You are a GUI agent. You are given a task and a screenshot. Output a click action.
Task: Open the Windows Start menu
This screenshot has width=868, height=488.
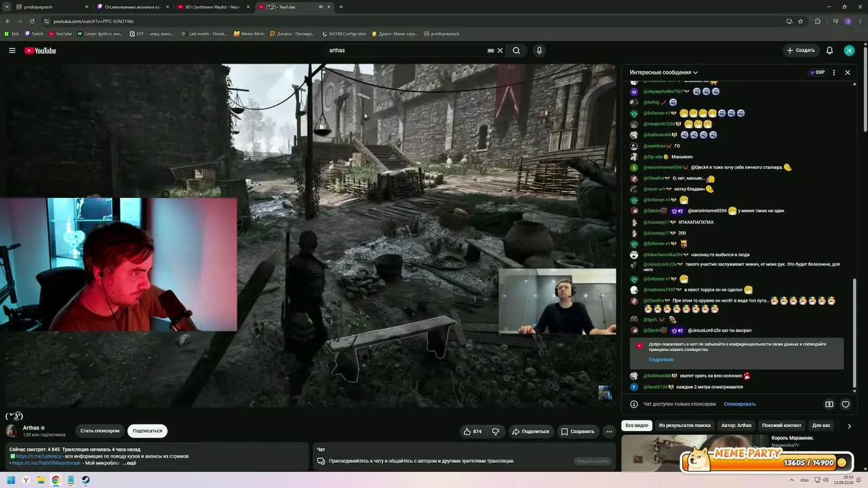click(x=11, y=480)
